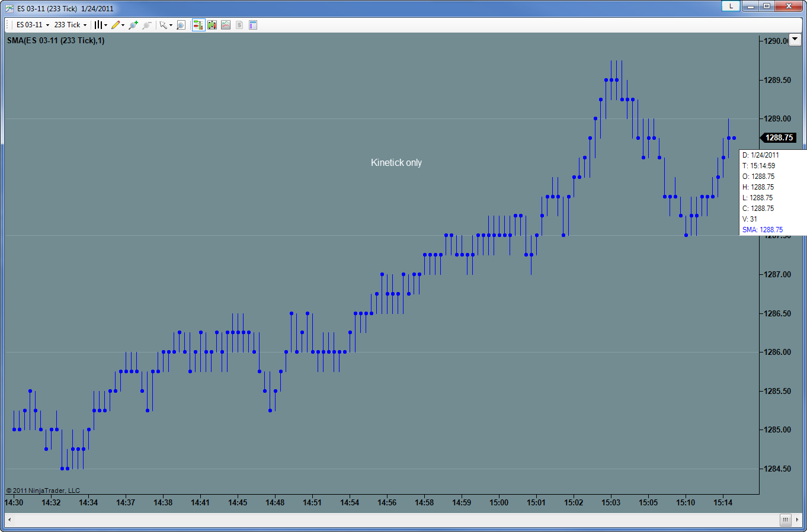Viewport: 807px width, 532px height.
Task: Open the cursor pointer type dropdown
Action: (x=166, y=25)
